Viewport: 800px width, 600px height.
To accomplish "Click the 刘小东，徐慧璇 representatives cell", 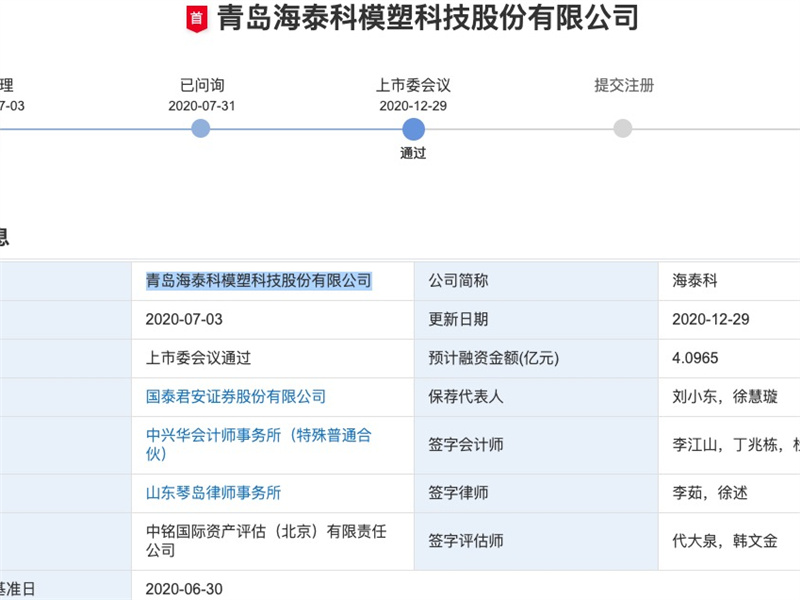I will pyautogui.click(x=730, y=397).
